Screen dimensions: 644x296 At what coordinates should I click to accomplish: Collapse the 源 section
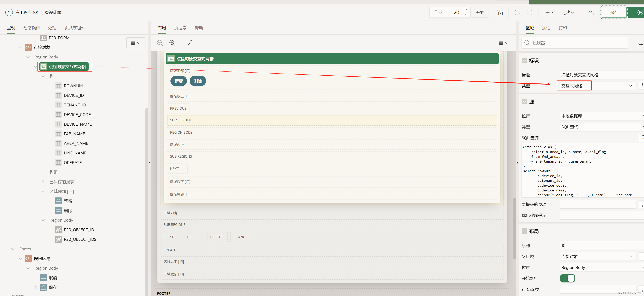tap(524, 102)
